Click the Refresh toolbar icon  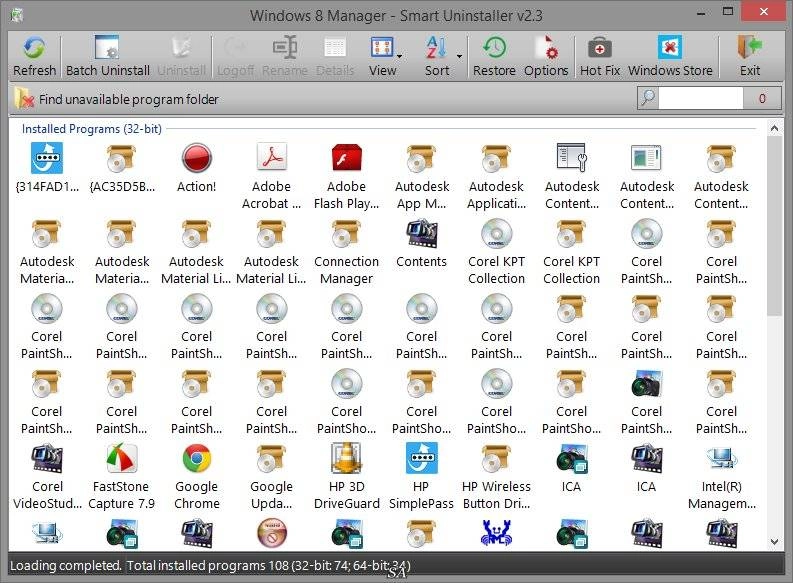(x=34, y=56)
